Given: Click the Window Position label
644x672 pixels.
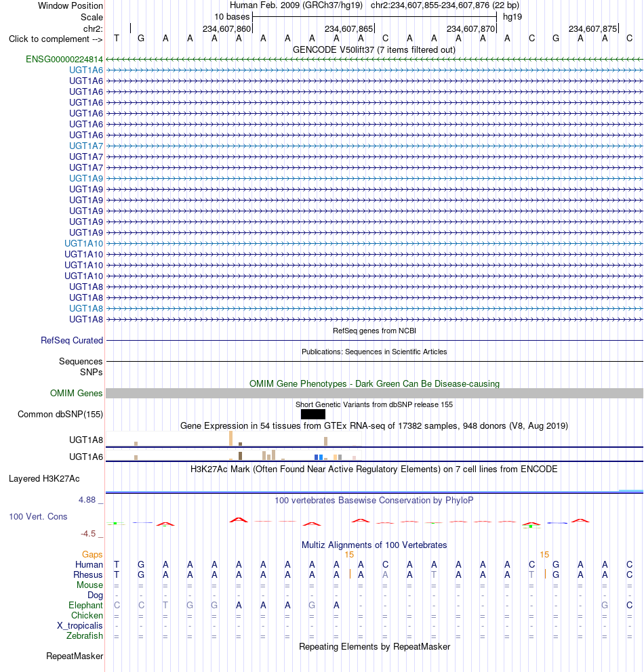Looking at the screenshot, I should click(x=71, y=5).
